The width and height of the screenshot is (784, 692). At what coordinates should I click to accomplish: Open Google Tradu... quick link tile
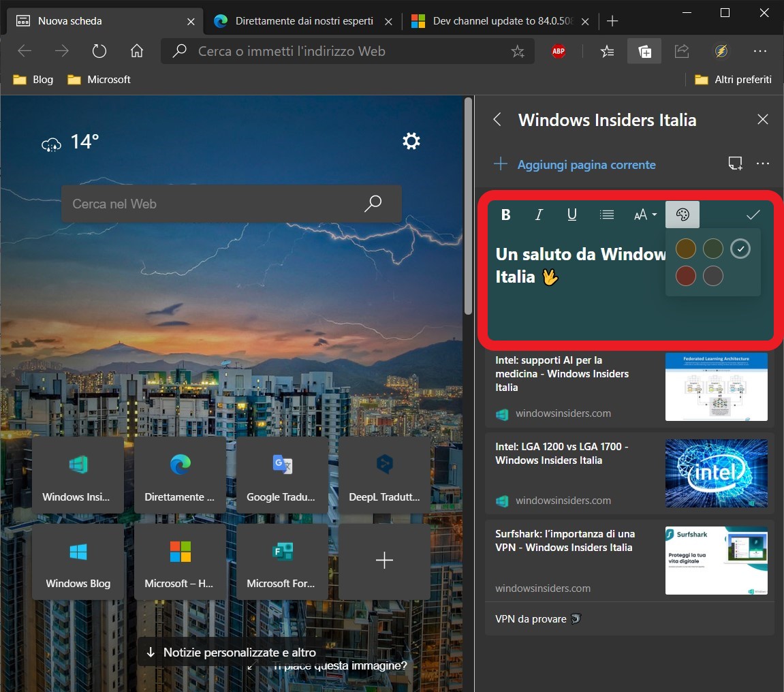point(282,475)
